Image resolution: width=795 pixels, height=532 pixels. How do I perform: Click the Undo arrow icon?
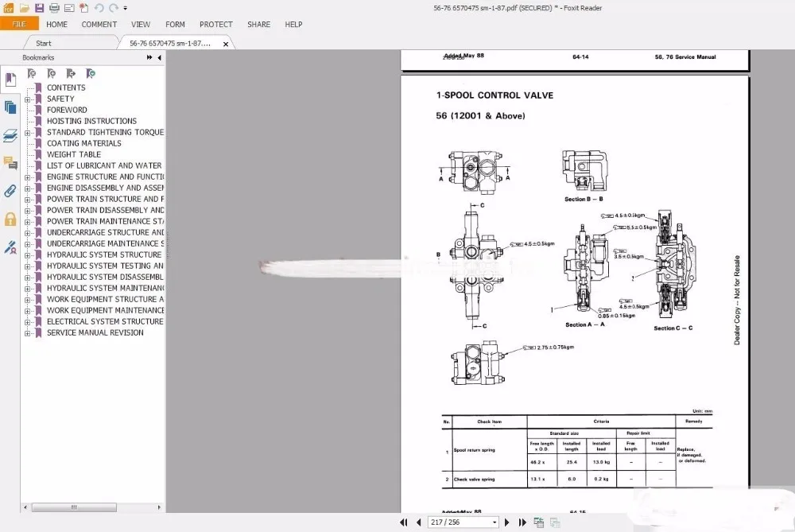pos(99,8)
